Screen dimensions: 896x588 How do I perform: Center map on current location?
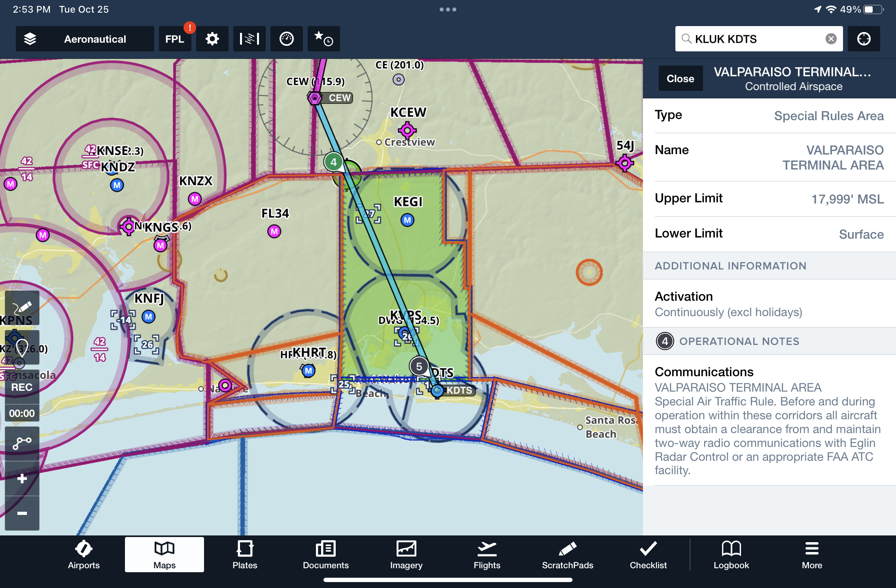point(864,39)
